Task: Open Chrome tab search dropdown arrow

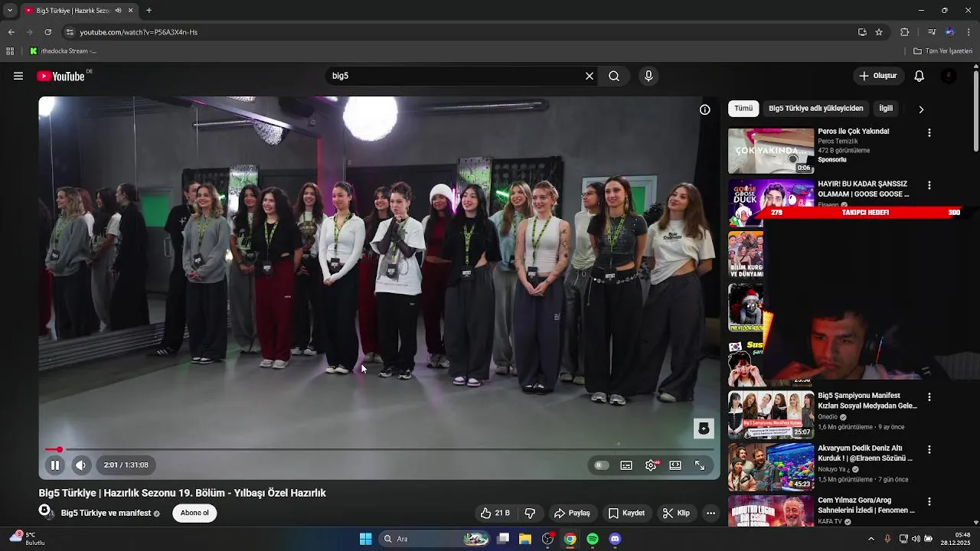Action: [9, 11]
